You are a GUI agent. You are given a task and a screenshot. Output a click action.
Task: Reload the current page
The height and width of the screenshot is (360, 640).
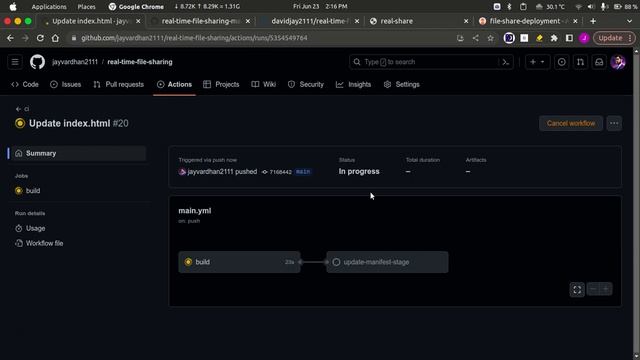click(40, 38)
